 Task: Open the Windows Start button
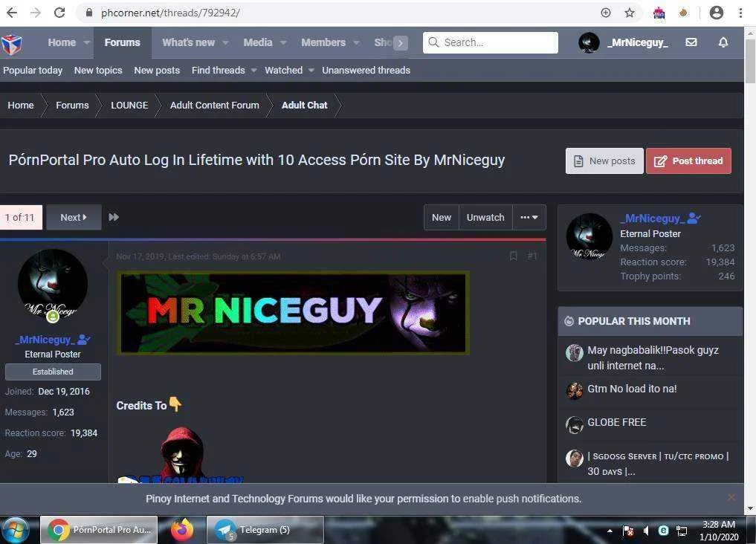tap(16, 530)
